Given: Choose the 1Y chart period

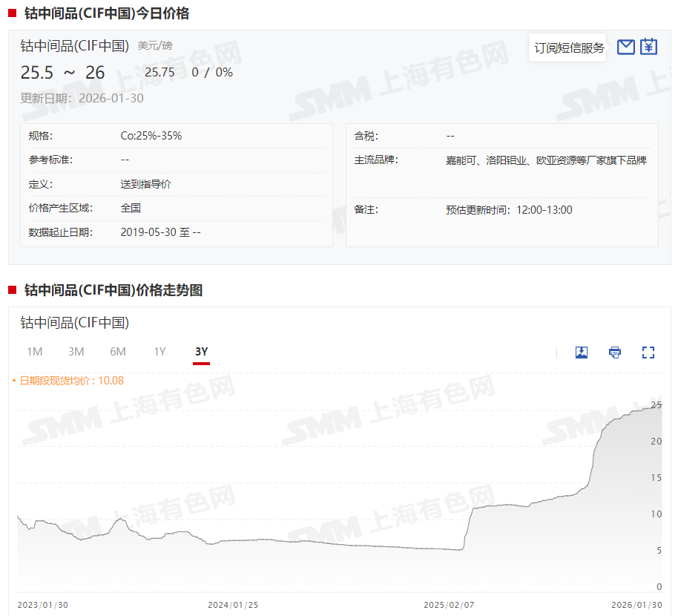Looking at the screenshot, I should point(159,352).
